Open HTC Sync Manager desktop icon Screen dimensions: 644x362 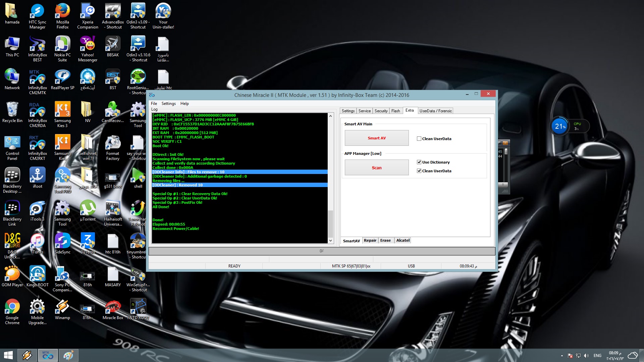pos(37,16)
